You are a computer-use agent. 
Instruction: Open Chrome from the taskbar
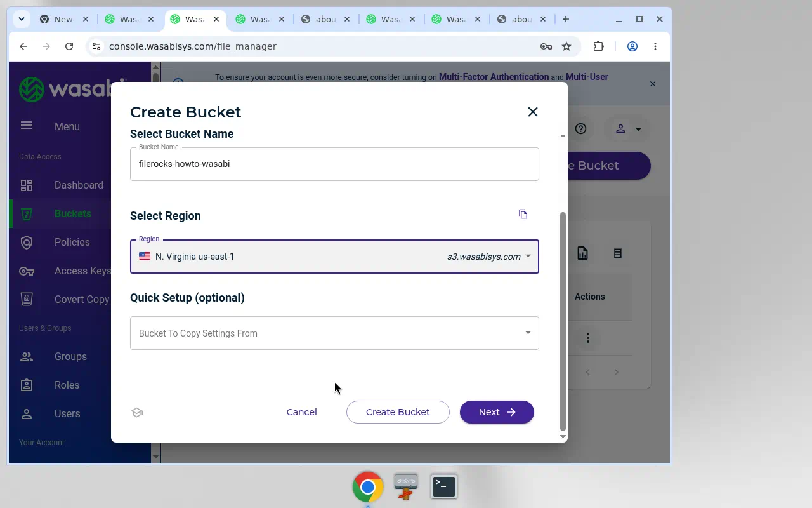pyautogui.click(x=368, y=487)
